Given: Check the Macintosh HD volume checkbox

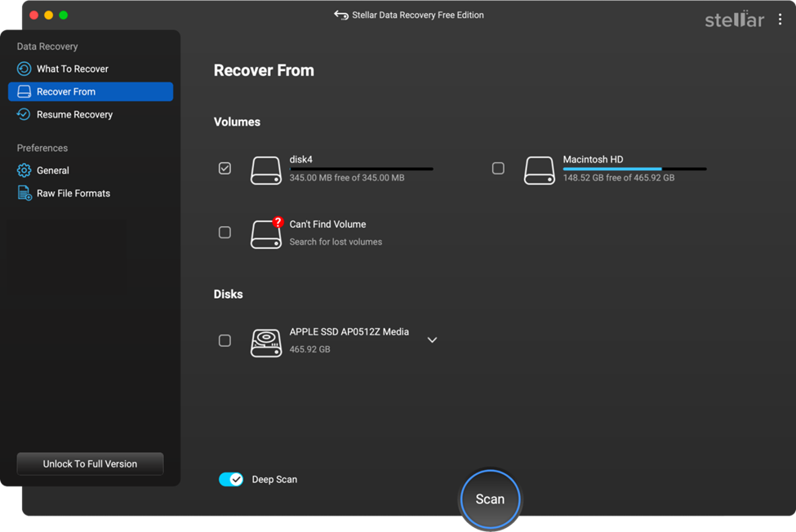Looking at the screenshot, I should [x=499, y=169].
